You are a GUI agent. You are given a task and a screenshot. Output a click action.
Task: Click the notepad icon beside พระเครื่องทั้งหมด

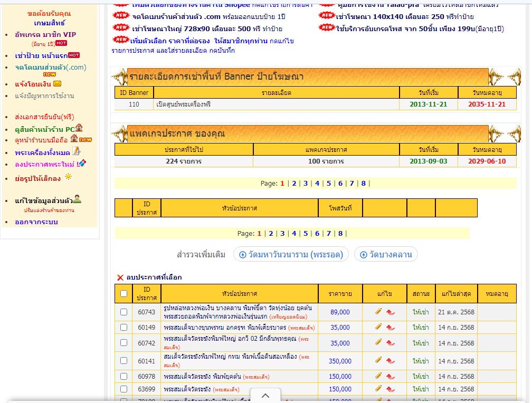click(x=77, y=151)
